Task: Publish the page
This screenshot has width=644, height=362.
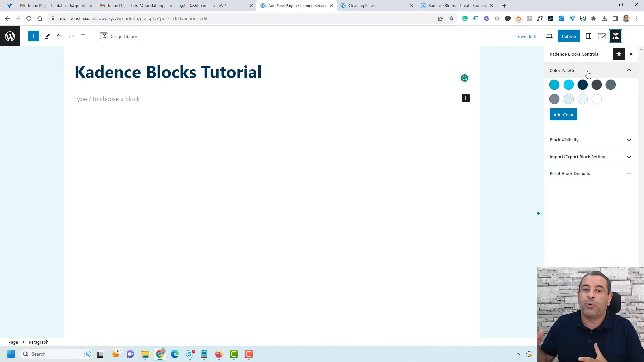Action: 569,36
